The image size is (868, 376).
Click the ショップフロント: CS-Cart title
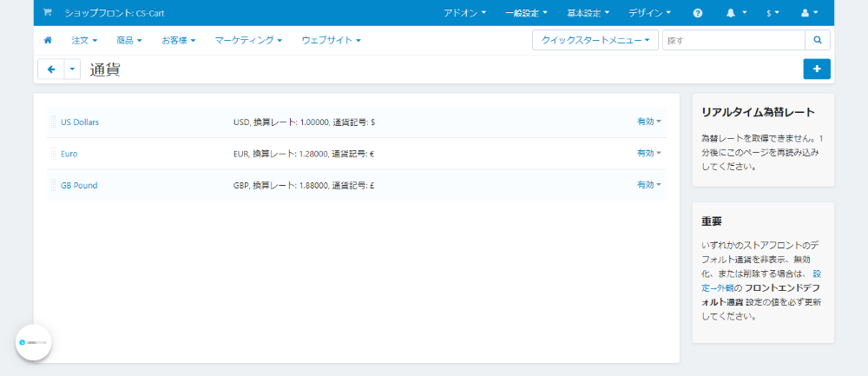115,13
